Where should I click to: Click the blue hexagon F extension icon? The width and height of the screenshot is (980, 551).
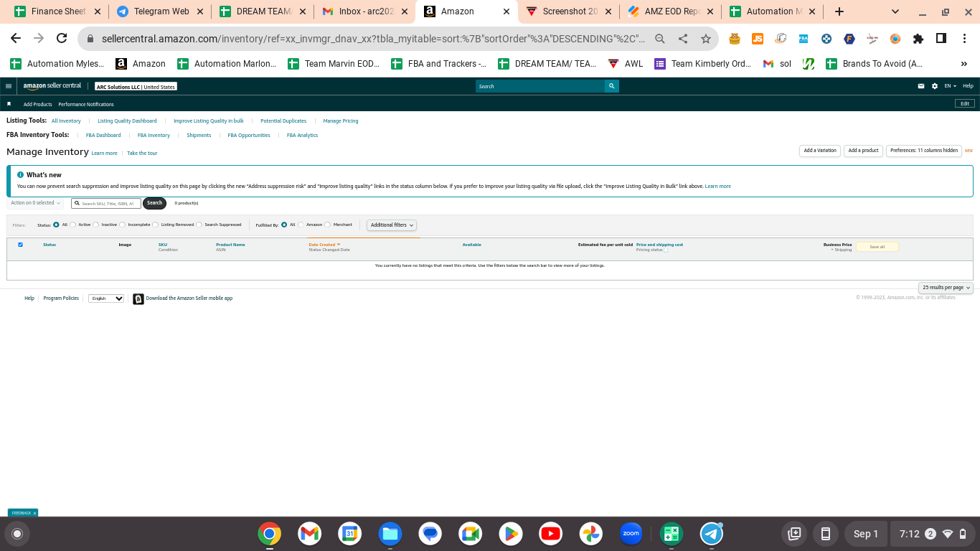849,39
